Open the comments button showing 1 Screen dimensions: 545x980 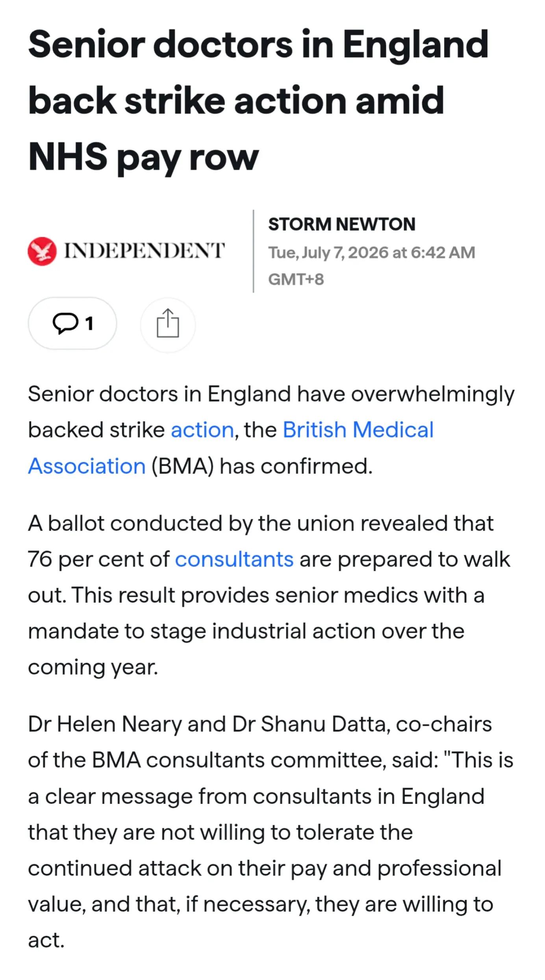pos(72,323)
